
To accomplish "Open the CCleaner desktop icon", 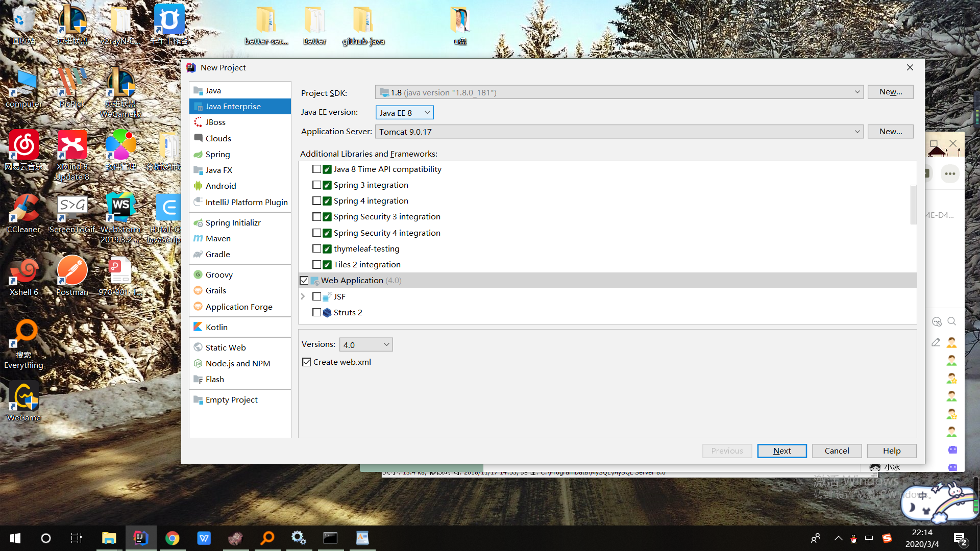I will click(24, 213).
